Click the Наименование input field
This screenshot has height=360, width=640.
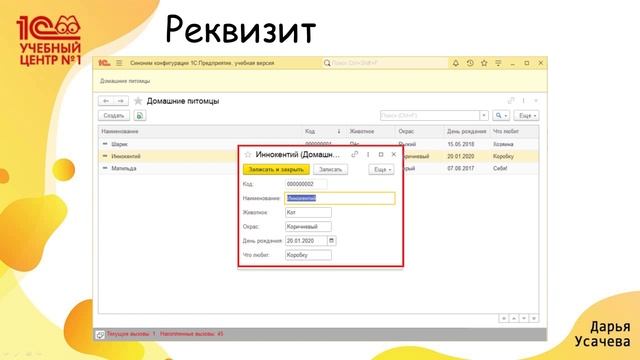coord(340,198)
